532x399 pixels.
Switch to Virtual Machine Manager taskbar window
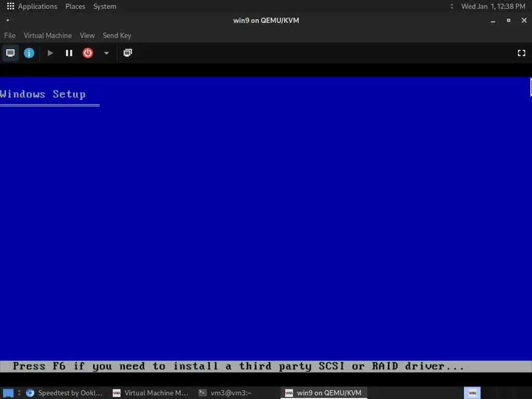(150, 393)
